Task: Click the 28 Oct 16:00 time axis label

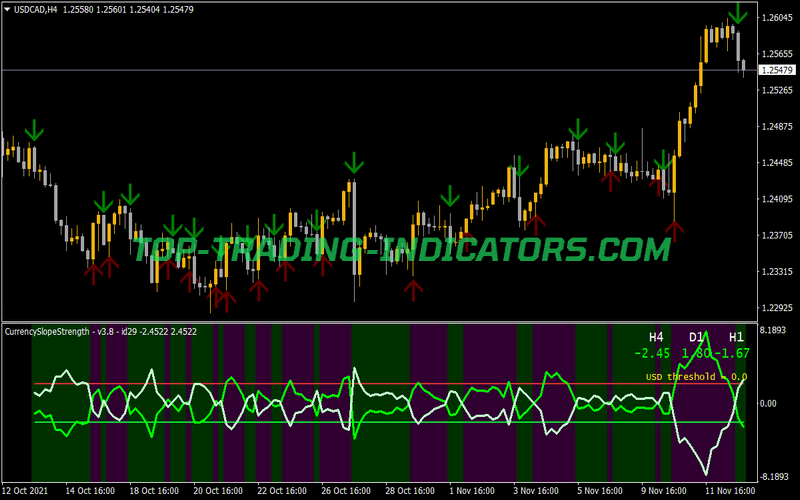Action: coord(410,491)
